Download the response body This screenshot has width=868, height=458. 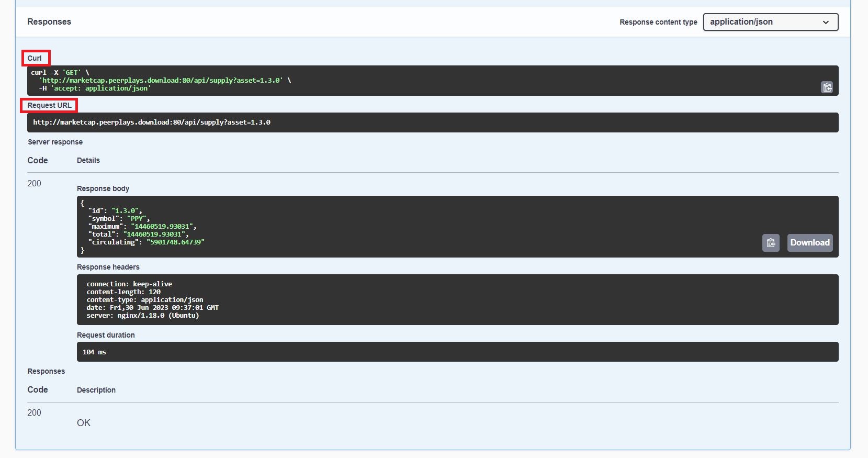tap(809, 243)
